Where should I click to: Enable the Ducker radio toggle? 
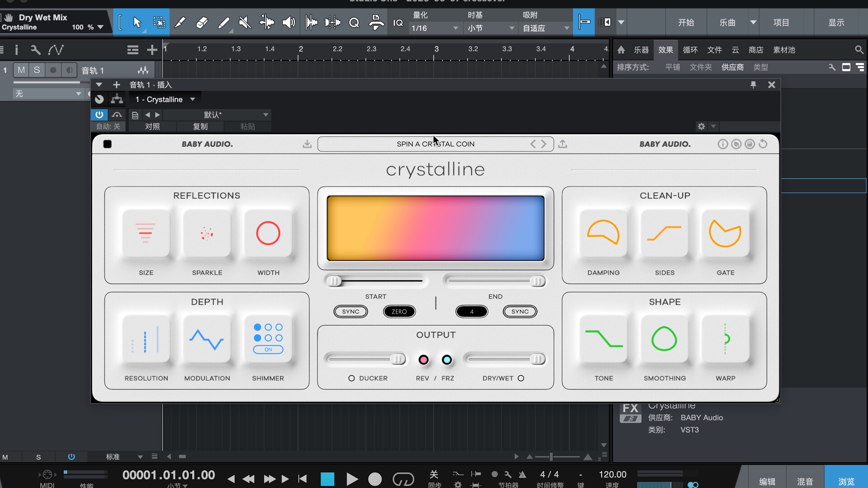point(351,378)
